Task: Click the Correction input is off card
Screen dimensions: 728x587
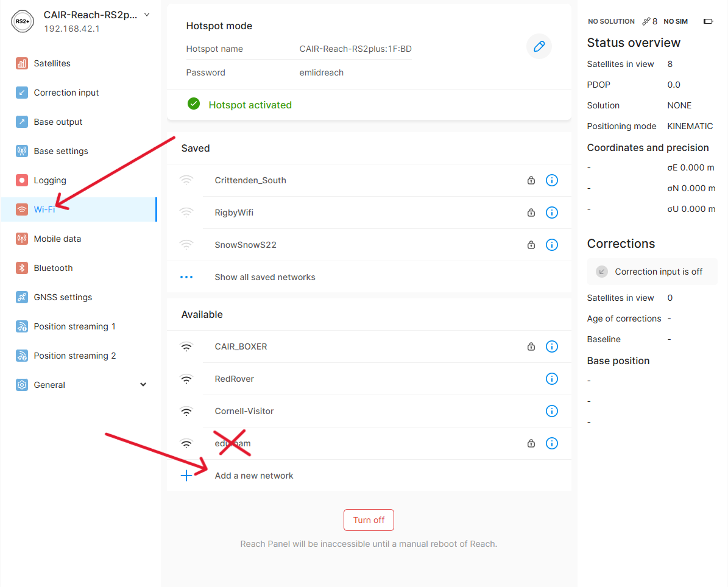Action: 652,272
